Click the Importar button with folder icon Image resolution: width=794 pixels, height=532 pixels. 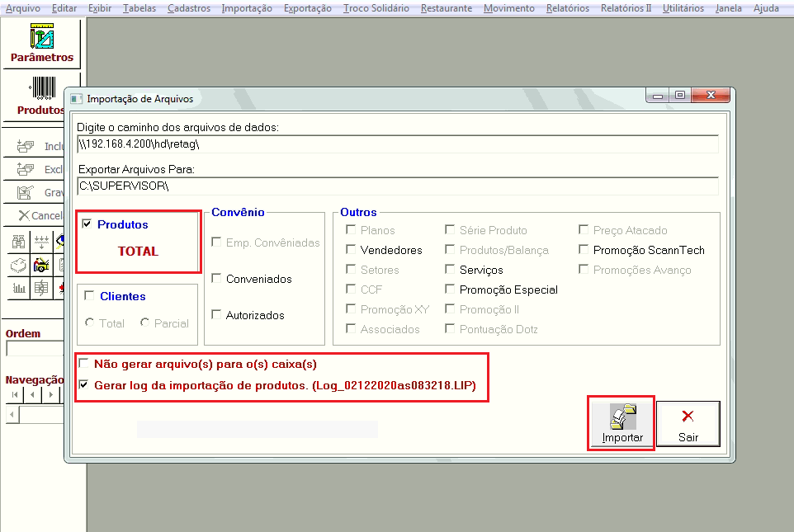[x=621, y=423]
